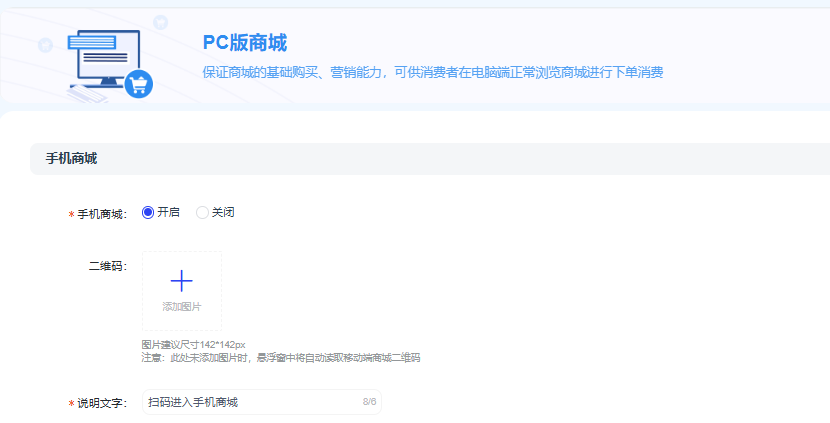
Task: Click the 添加图片 upload text
Action: pyautogui.click(x=181, y=306)
